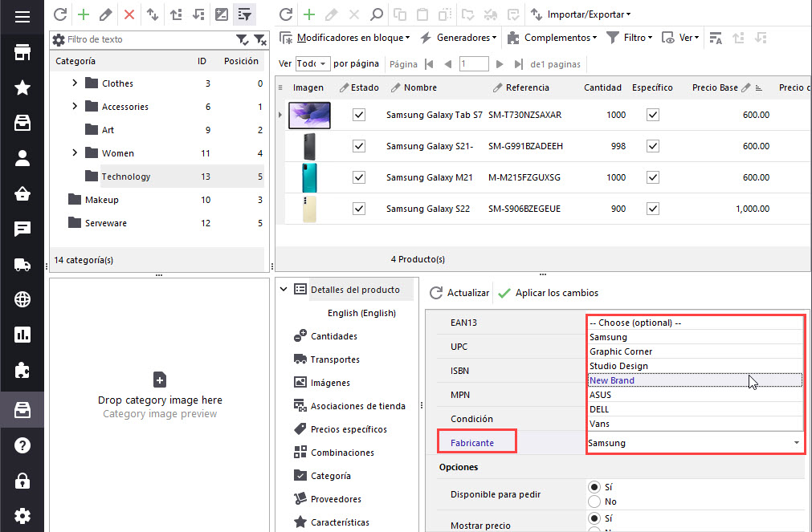
Task: Select the Samsung Galaxy Tab S7 thumbnail
Action: tap(310, 115)
